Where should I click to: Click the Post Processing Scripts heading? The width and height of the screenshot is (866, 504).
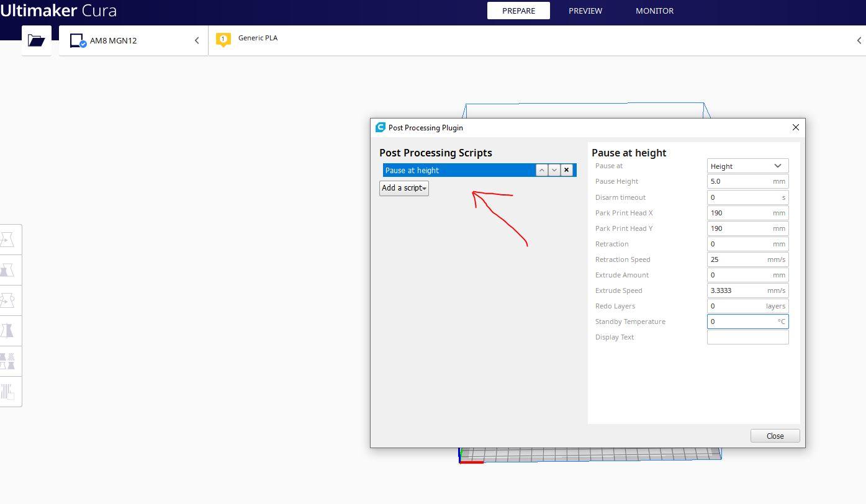coord(436,153)
